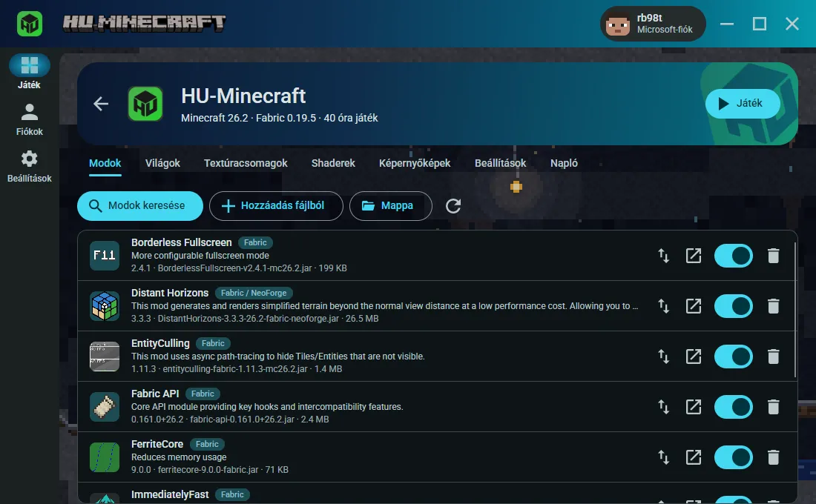Open Borderless Fullscreen mod page externally
Screen dimensions: 816x504
(x=694, y=256)
